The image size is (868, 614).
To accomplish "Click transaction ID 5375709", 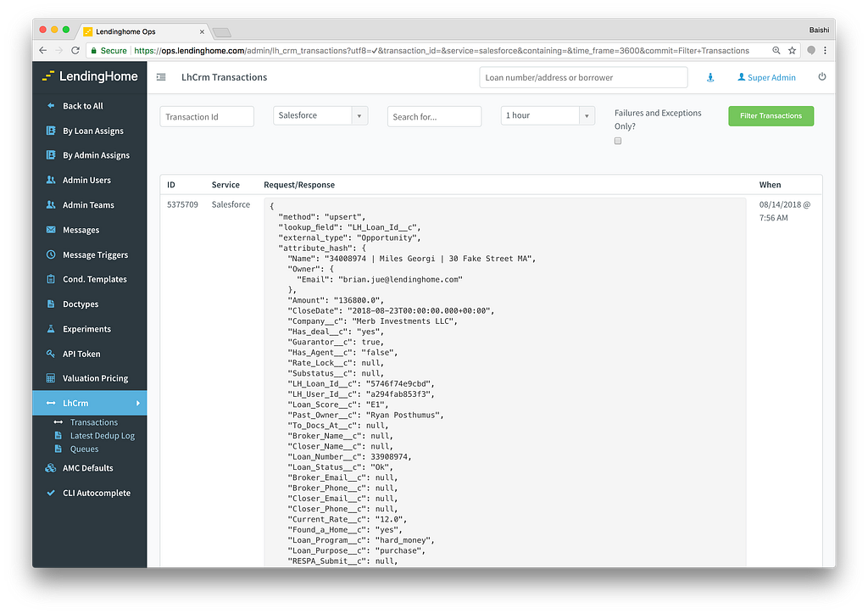I will pos(183,204).
